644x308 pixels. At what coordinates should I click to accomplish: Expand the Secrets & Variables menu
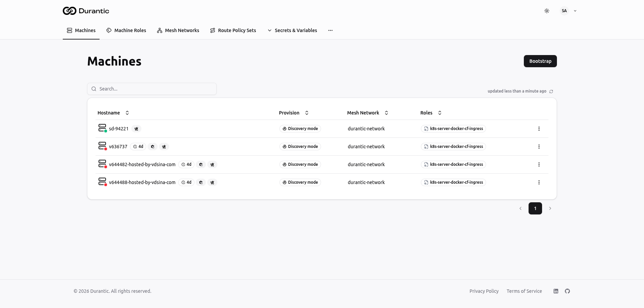tap(292, 30)
